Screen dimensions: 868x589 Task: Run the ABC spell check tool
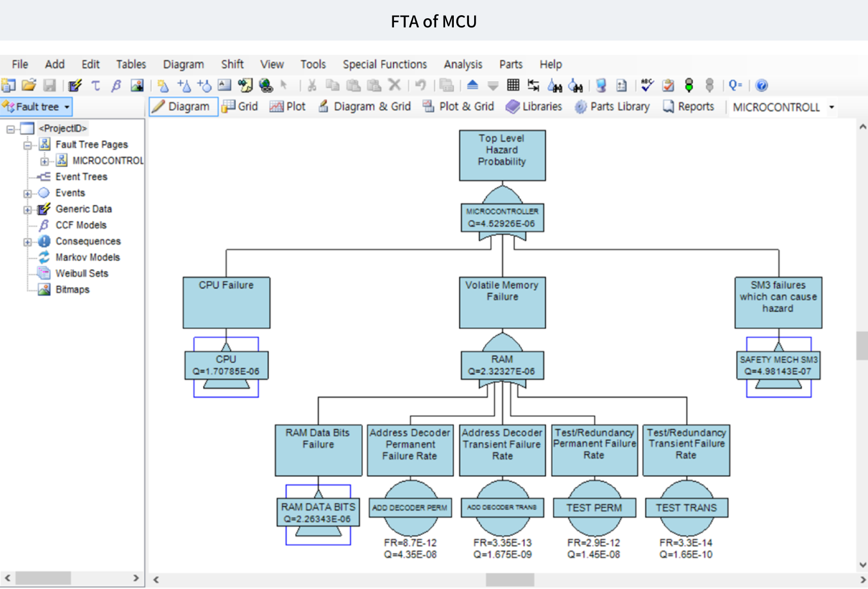pyautogui.click(x=646, y=85)
